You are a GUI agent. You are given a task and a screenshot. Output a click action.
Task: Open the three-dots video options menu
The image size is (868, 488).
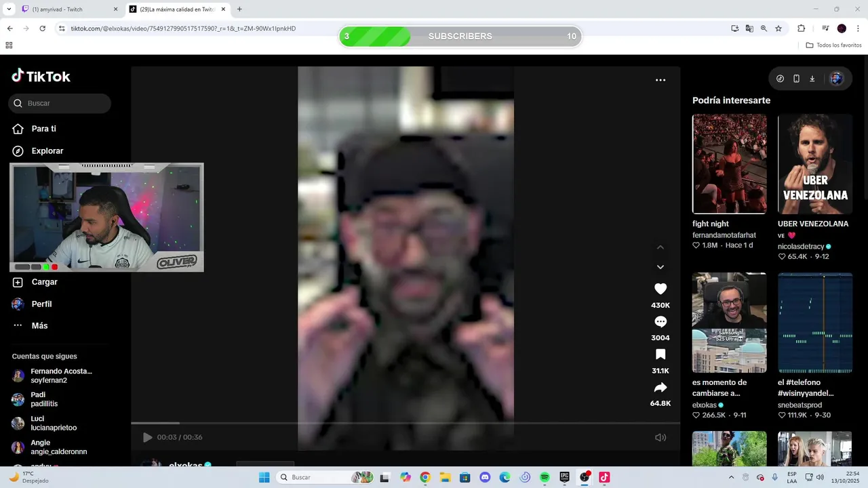tap(660, 80)
